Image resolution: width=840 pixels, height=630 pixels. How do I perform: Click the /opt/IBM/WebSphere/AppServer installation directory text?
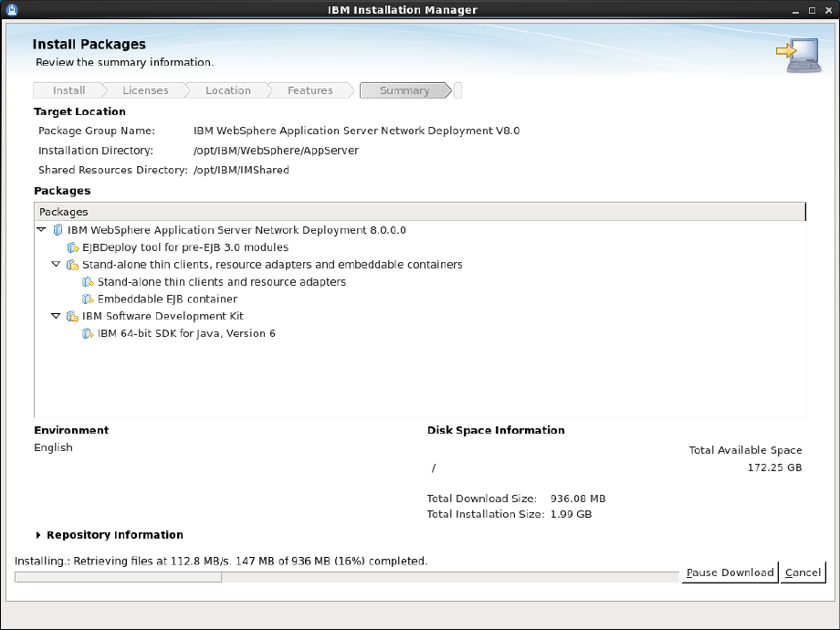[276, 151]
